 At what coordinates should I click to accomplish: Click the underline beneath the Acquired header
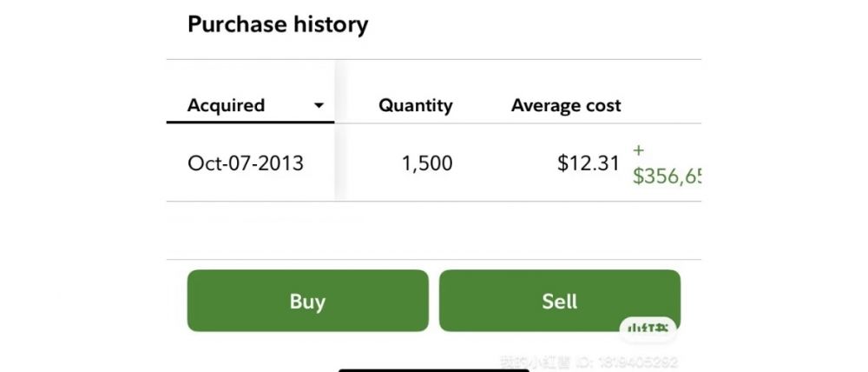tap(250, 123)
